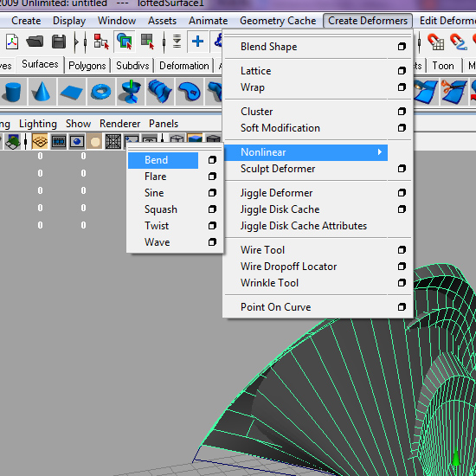Open the Sine deformer option box
Image resolution: width=476 pixels, height=476 pixels.
click(x=212, y=193)
